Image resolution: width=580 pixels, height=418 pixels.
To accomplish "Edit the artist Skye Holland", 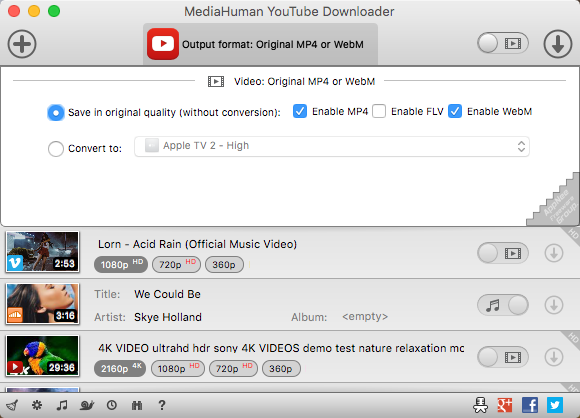I will (168, 317).
